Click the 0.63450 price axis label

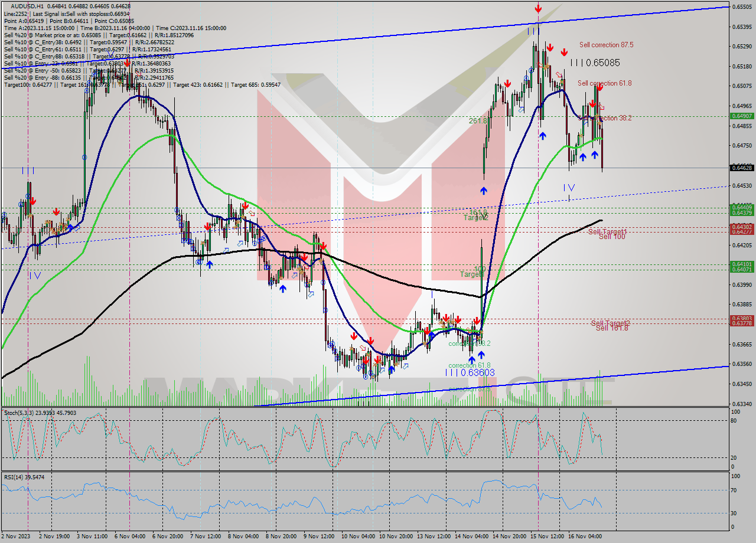(742, 384)
